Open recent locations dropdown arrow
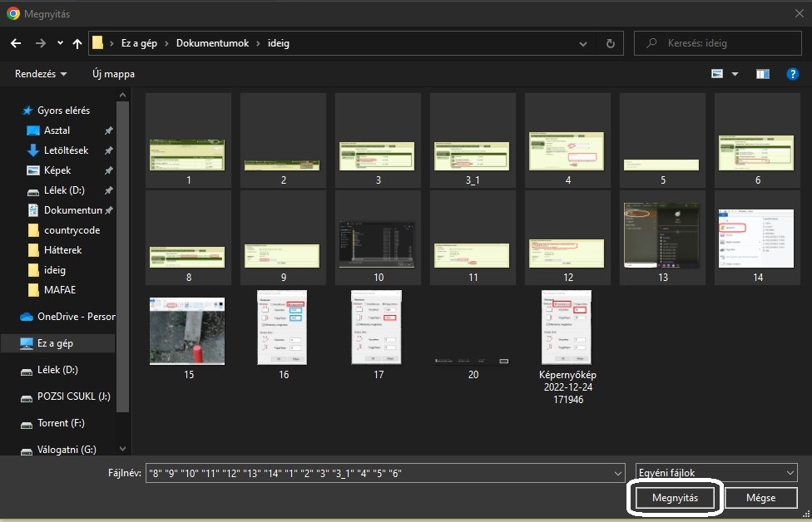The image size is (812, 522). pos(60,43)
